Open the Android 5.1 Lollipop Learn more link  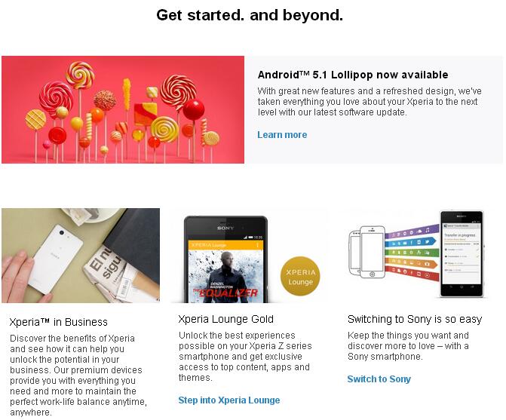click(282, 134)
